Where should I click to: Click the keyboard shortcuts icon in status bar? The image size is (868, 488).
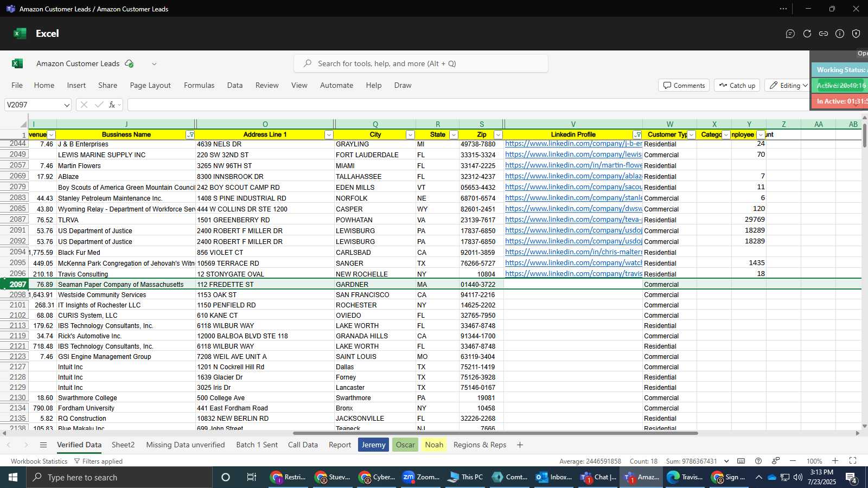pyautogui.click(x=741, y=461)
